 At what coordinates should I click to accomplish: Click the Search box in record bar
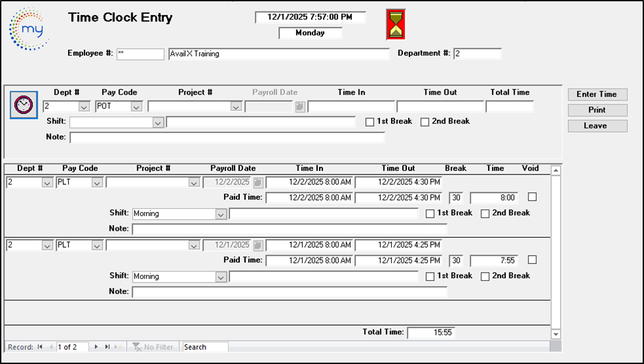pyautogui.click(x=205, y=347)
